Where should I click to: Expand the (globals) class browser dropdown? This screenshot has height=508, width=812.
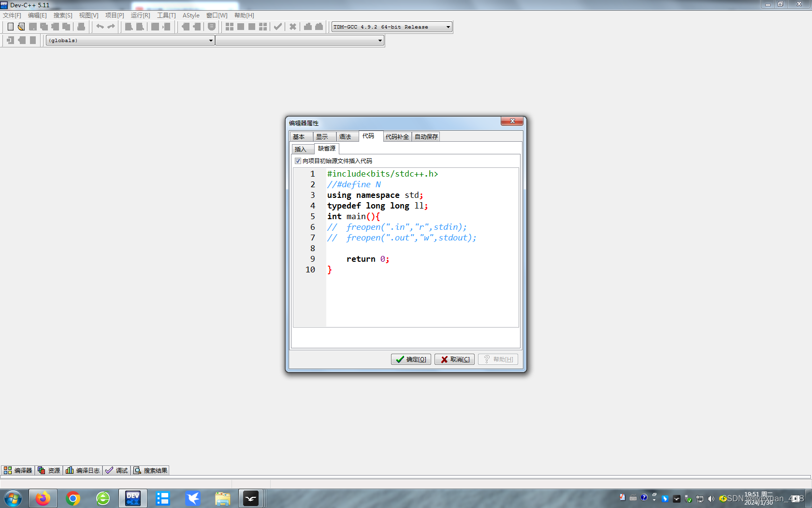click(x=210, y=41)
